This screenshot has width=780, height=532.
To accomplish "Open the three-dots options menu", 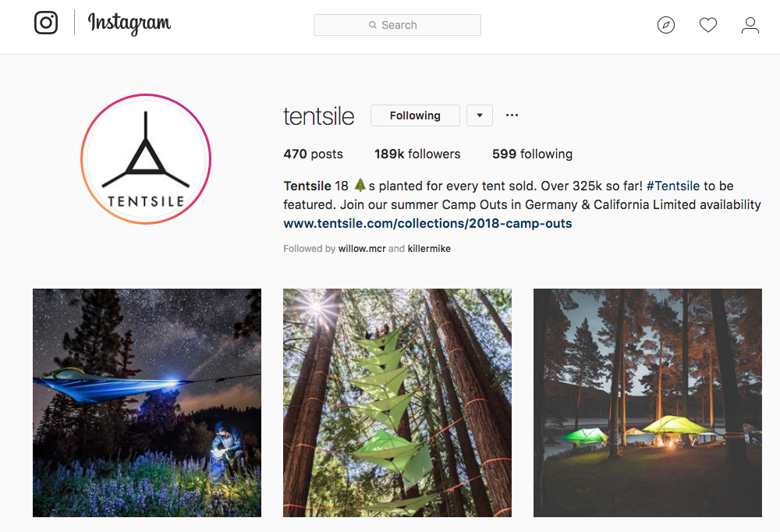I will pyautogui.click(x=512, y=115).
